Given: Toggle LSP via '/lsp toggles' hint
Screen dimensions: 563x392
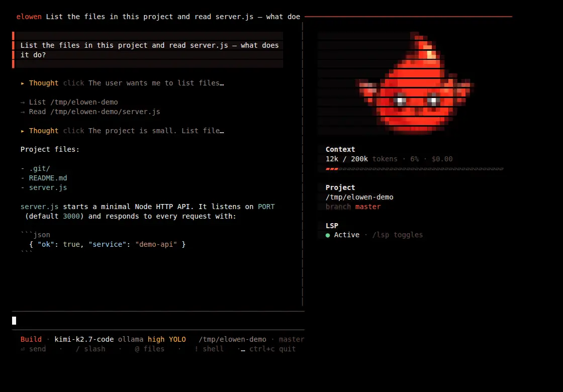Looking at the screenshot, I should 398,235.
